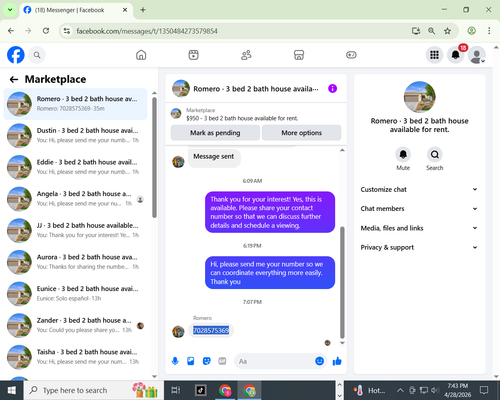This screenshot has width=500, height=400.
Task: Open the Chrome three-dot menu
Action: pyautogui.click(x=489, y=31)
